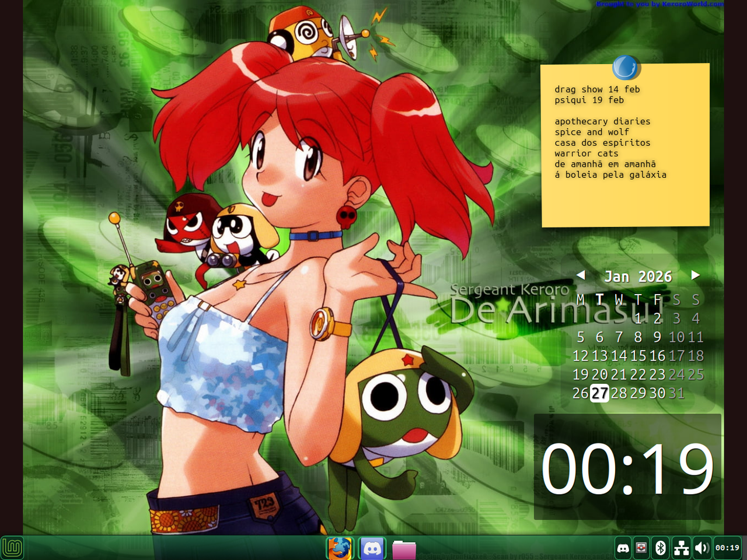The width and height of the screenshot is (747, 560).
Task: Click the network connections tray icon
Action: click(x=681, y=548)
